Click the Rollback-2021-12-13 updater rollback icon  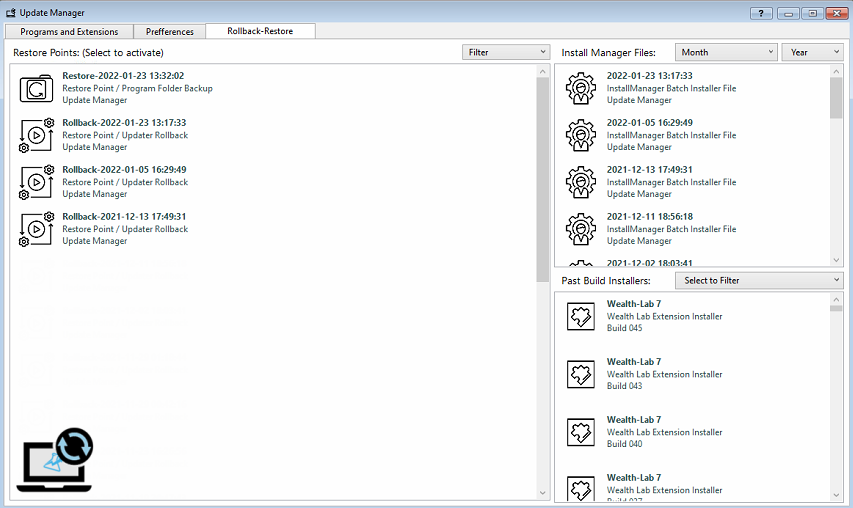36,229
